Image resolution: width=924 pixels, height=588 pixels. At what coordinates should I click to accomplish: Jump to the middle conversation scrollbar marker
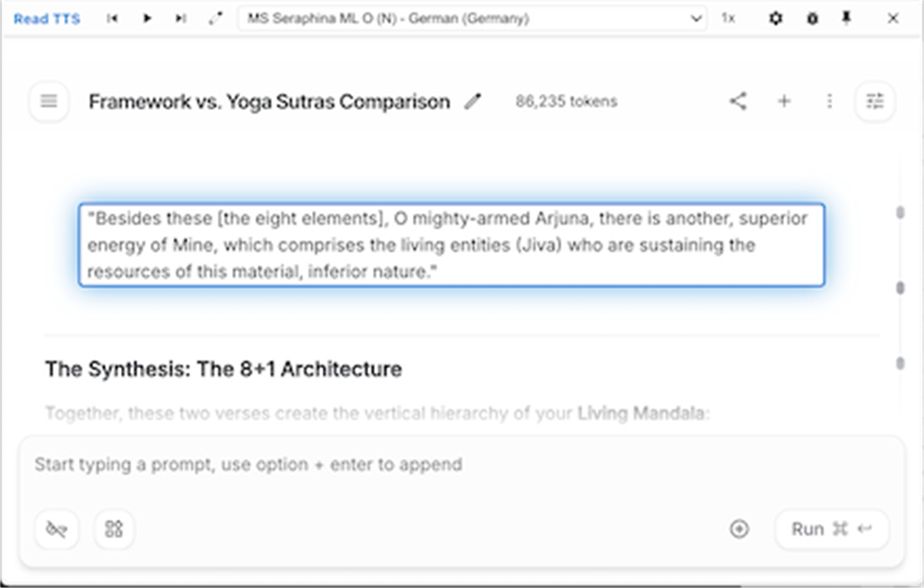(x=900, y=288)
